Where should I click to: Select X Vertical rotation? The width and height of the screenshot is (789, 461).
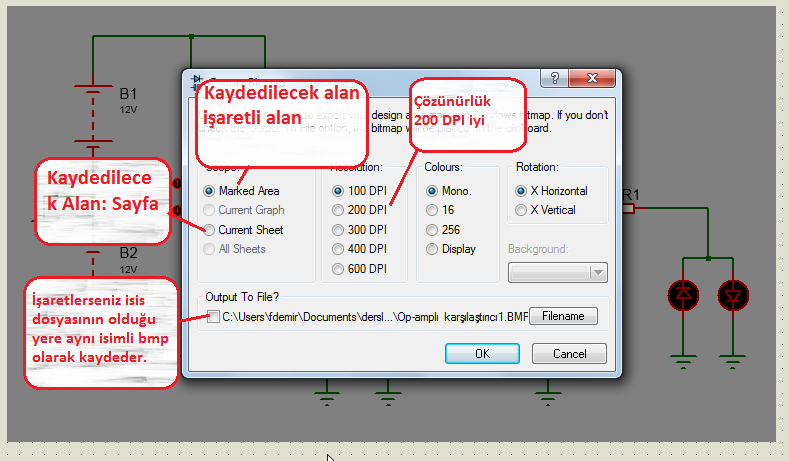(521, 210)
